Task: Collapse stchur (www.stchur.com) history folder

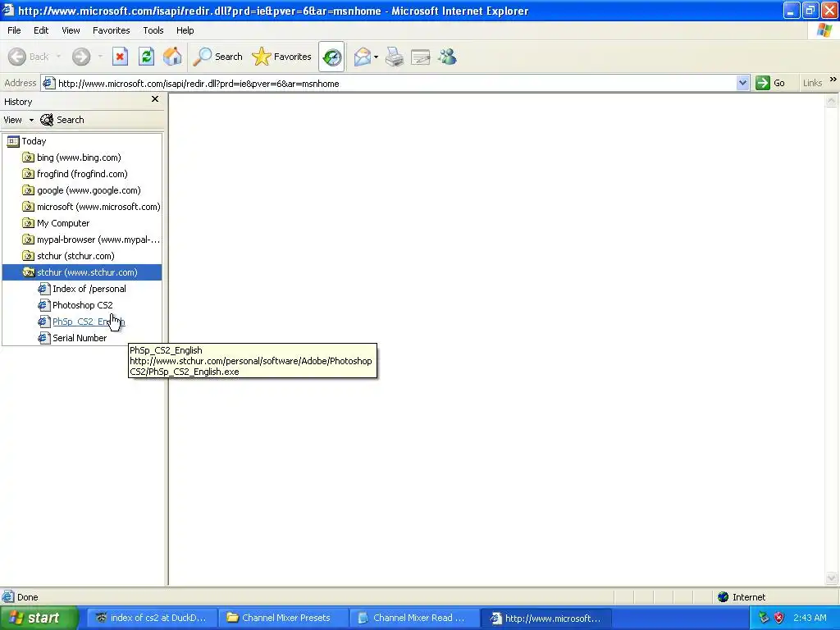Action: point(82,272)
